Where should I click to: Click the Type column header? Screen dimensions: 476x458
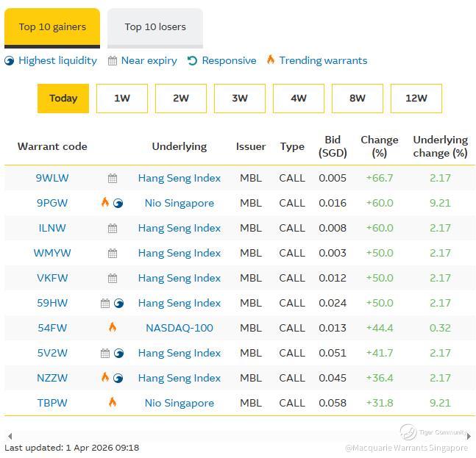[292, 147]
